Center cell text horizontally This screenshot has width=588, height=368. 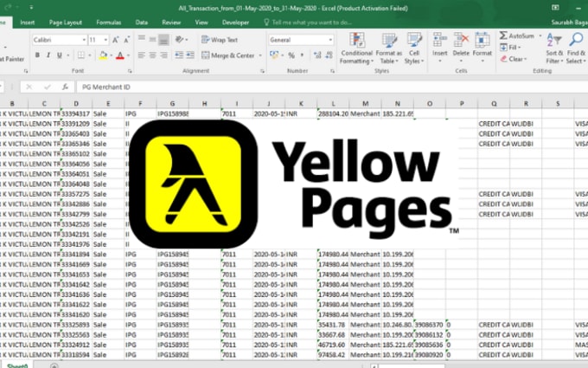coord(152,55)
